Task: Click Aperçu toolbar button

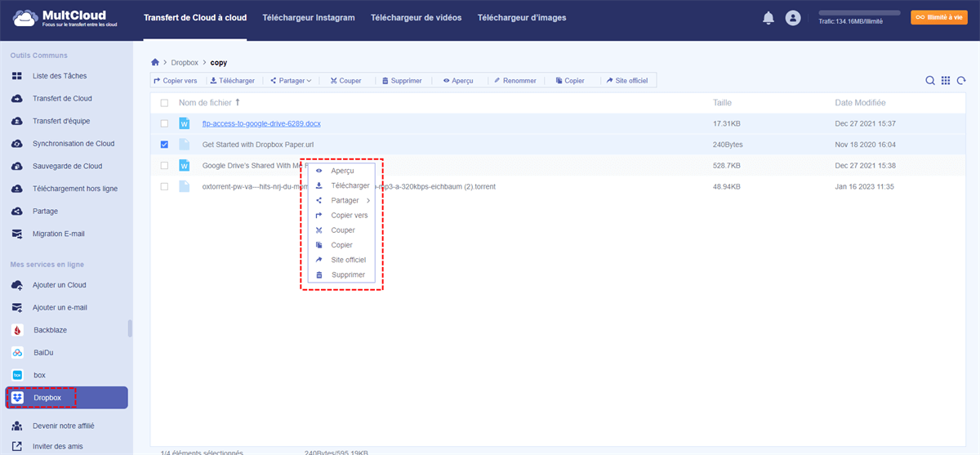Action: tap(458, 81)
